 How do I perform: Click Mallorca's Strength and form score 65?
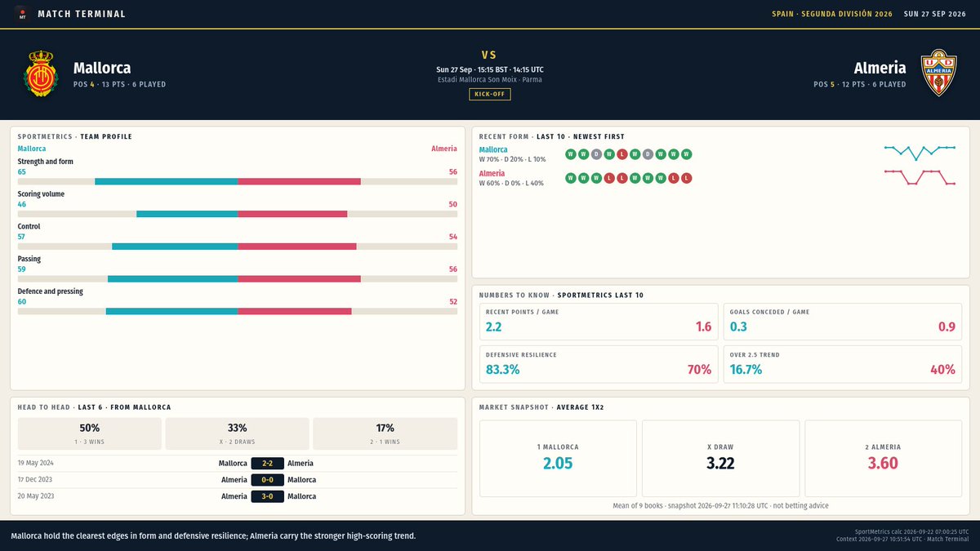tap(21, 172)
